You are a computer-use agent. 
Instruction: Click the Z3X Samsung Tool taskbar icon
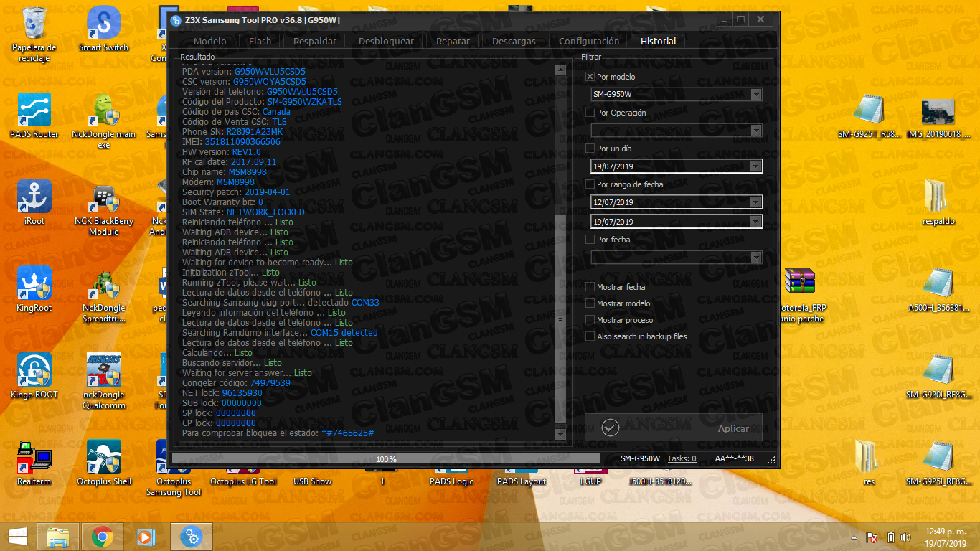click(191, 537)
